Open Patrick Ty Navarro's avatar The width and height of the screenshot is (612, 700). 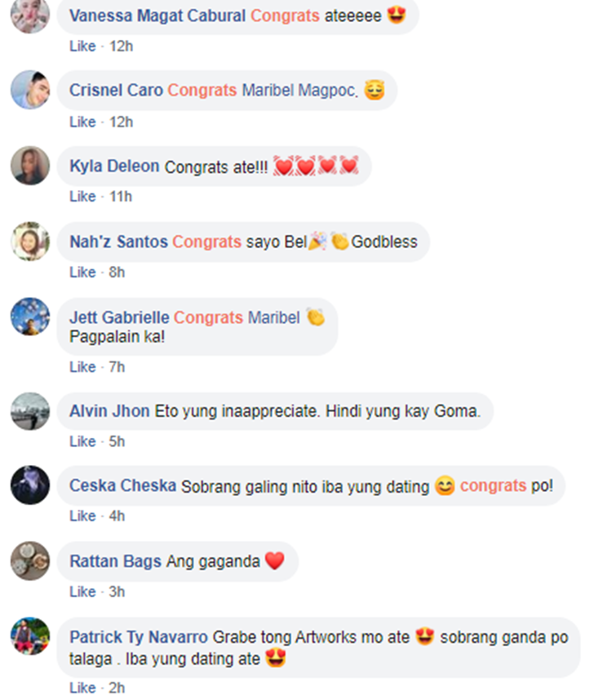(x=30, y=636)
